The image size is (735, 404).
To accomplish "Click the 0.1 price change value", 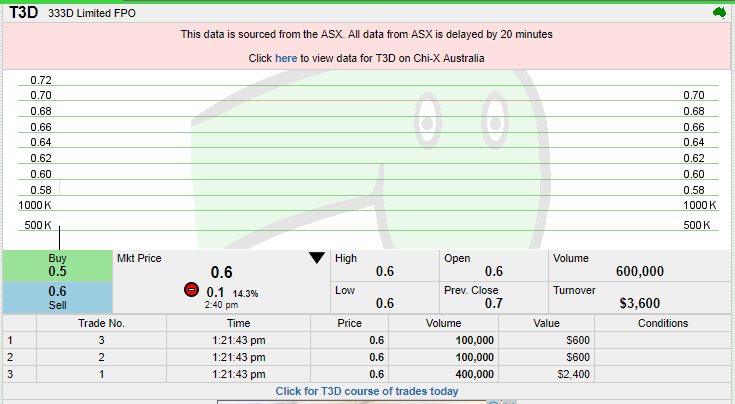I will click(215, 292).
